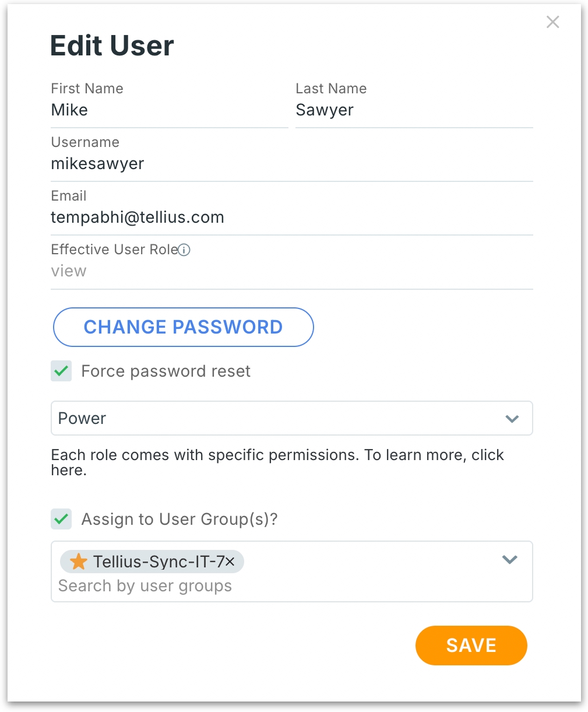Click the Email field with tempabhi@tellius.com
The image size is (588, 712).
tap(291, 218)
